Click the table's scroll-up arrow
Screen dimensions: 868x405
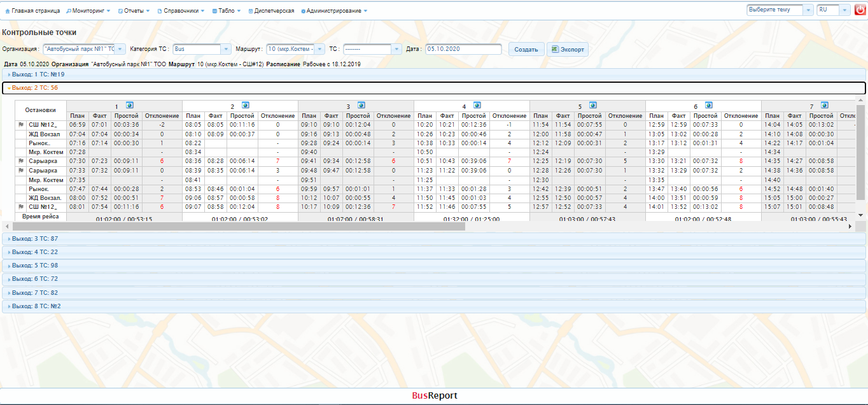click(x=861, y=101)
